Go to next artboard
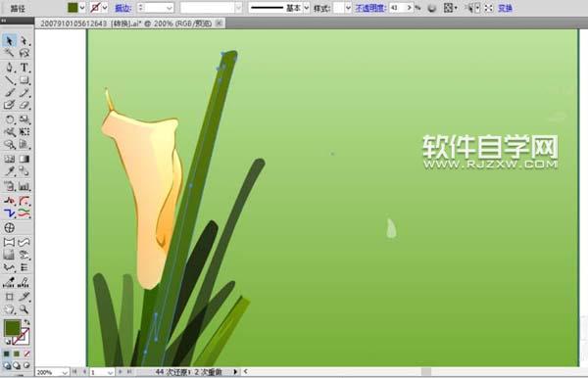The height and width of the screenshot is (378, 588). 121,371
